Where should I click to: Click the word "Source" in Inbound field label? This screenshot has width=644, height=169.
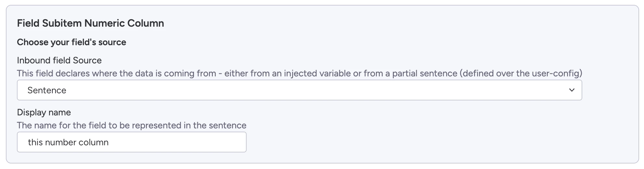(x=87, y=60)
